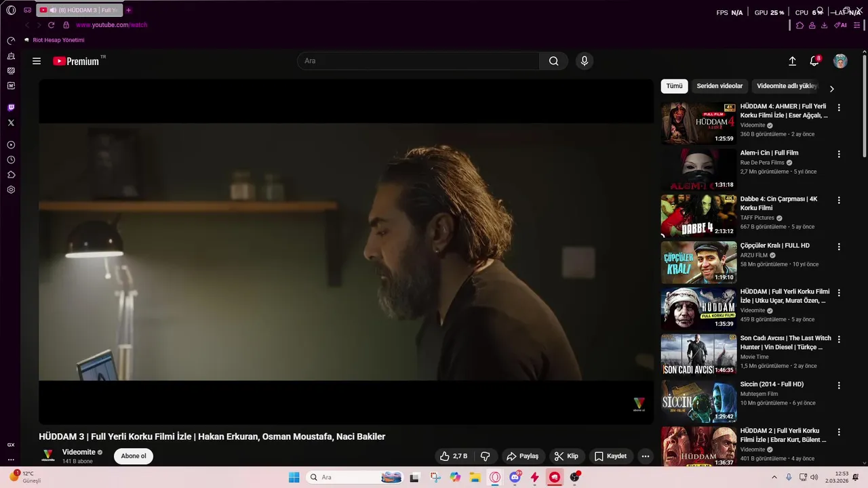Viewport: 868px width, 488px height.
Task: Open options menu for Alem-i Cin
Action: coord(839,154)
